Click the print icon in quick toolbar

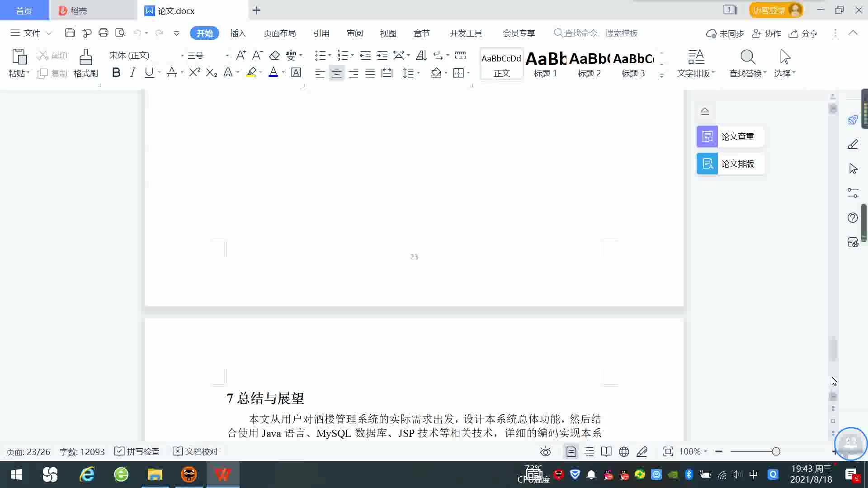[x=104, y=33]
